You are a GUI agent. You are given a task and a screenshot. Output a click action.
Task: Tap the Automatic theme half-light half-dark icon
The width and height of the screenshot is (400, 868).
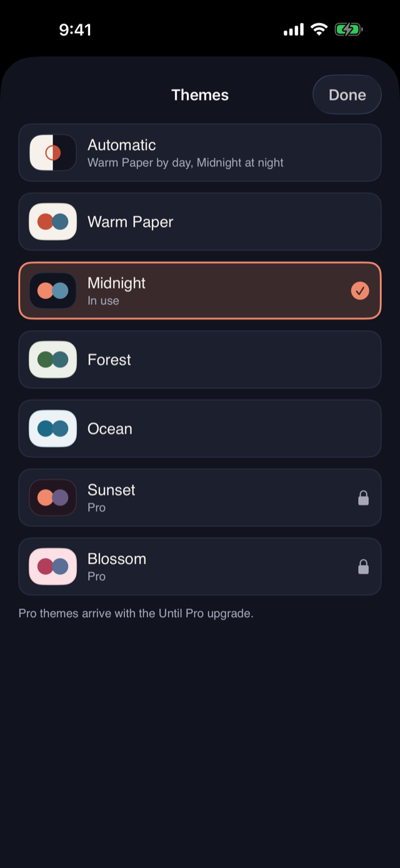click(x=53, y=152)
